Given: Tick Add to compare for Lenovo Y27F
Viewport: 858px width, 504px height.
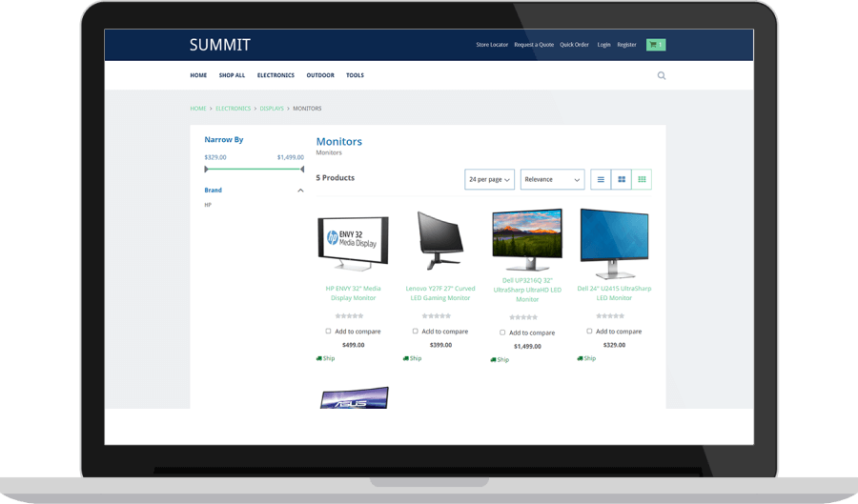Looking at the screenshot, I should 416,332.
